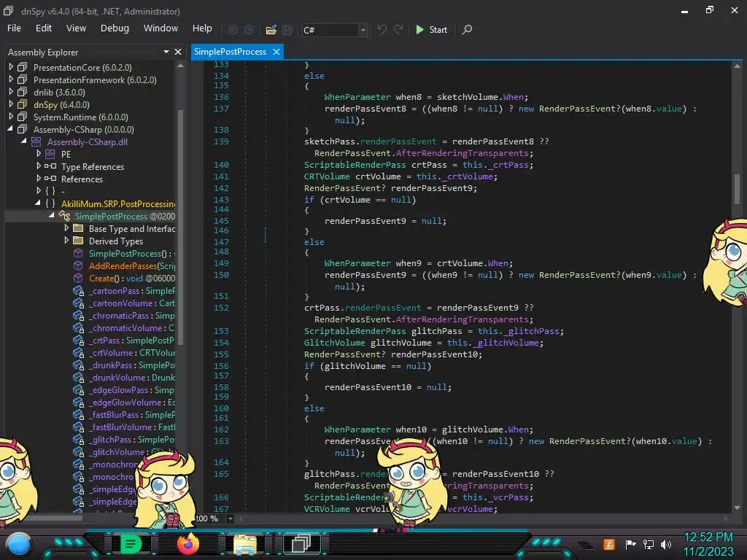Click the _chromaticPass field icon
Image resolution: width=747 pixels, height=560 pixels.
tap(78, 315)
